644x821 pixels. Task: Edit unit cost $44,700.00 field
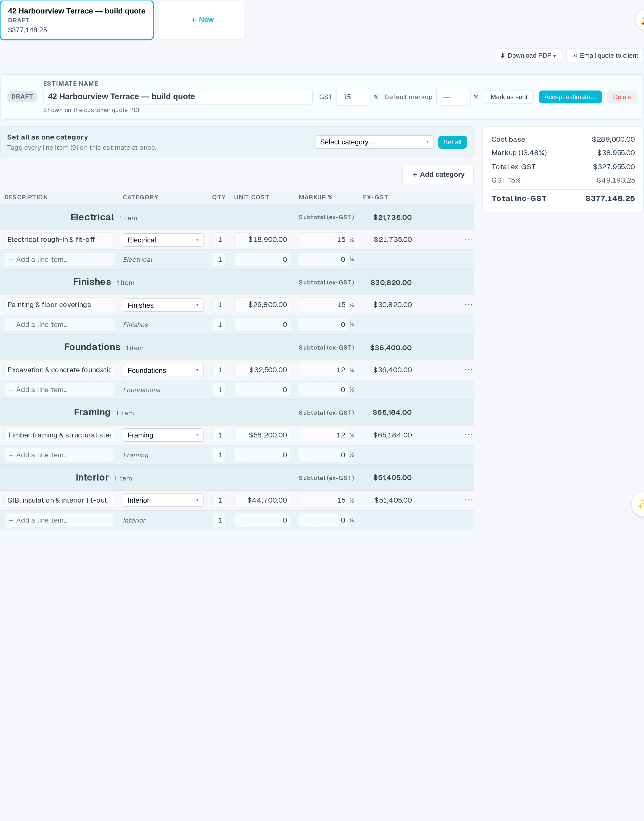click(262, 500)
